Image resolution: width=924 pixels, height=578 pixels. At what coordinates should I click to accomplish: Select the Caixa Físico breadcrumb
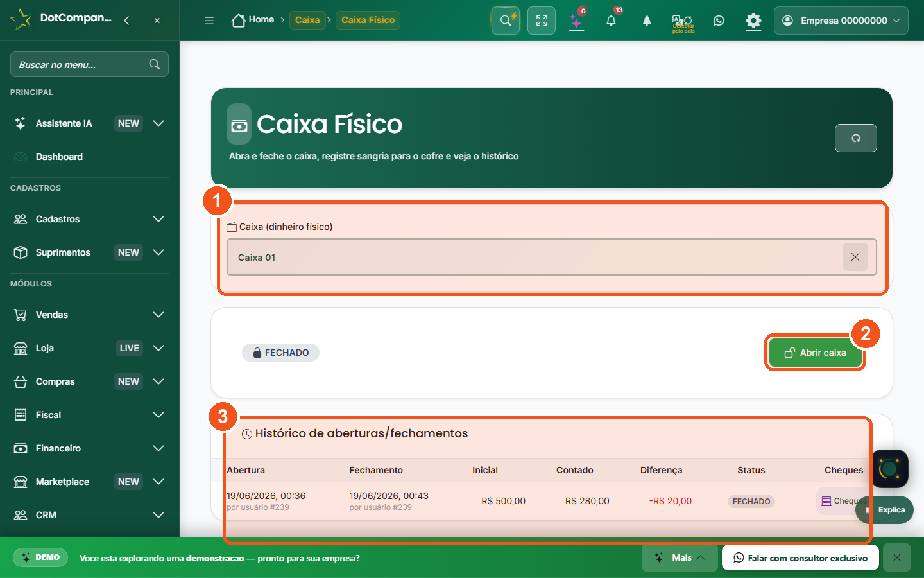tap(368, 20)
